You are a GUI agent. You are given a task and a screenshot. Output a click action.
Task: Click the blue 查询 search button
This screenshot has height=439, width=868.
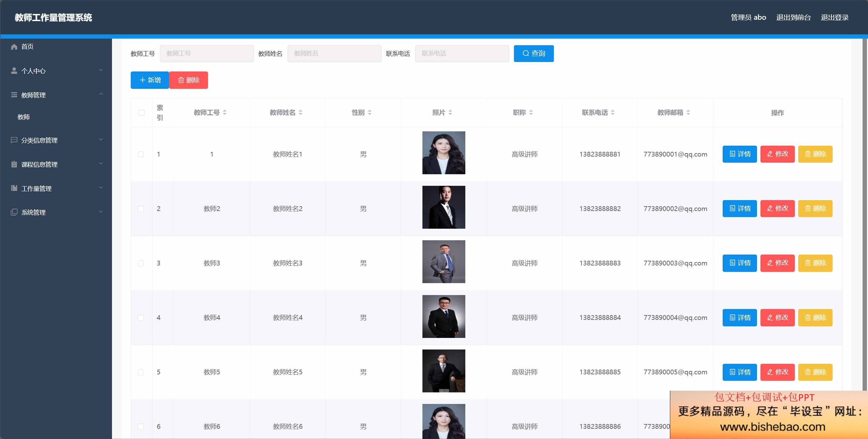tap(534, 53)
